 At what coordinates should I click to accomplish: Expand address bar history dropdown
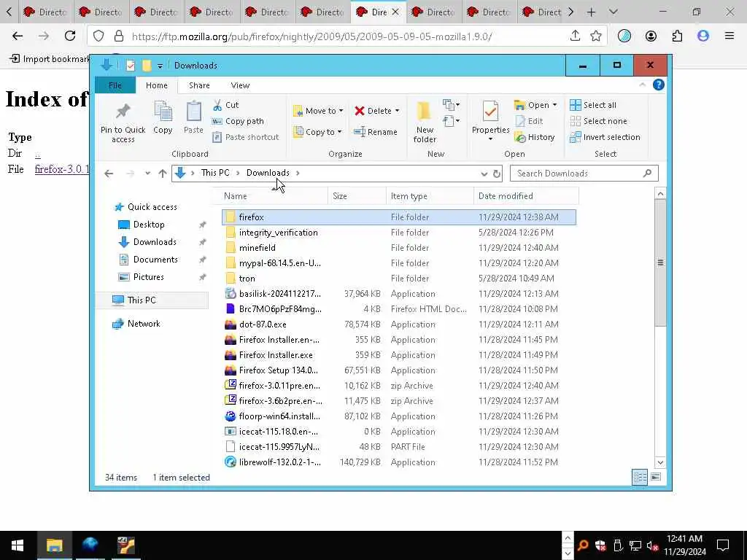(x=484, y=174)
